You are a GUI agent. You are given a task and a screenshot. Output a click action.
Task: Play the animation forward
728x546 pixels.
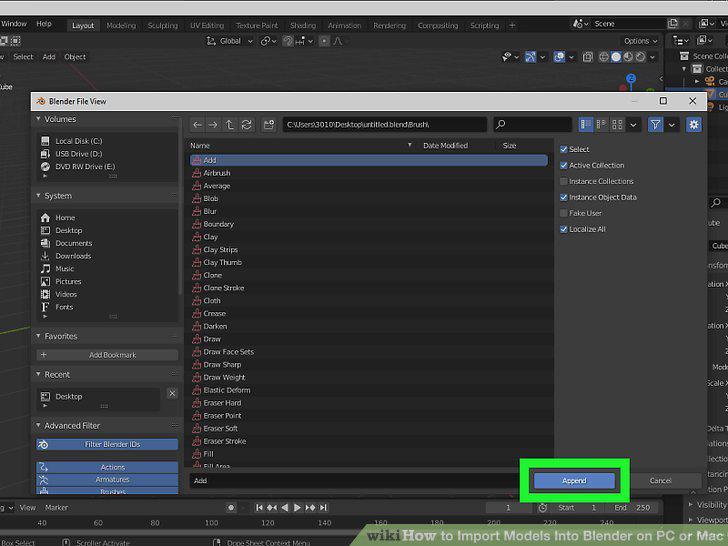click(298, 507)
